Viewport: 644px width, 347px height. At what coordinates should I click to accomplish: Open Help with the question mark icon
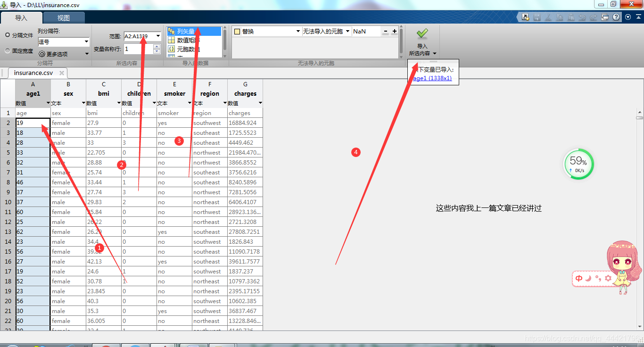(x=616, y=17)
